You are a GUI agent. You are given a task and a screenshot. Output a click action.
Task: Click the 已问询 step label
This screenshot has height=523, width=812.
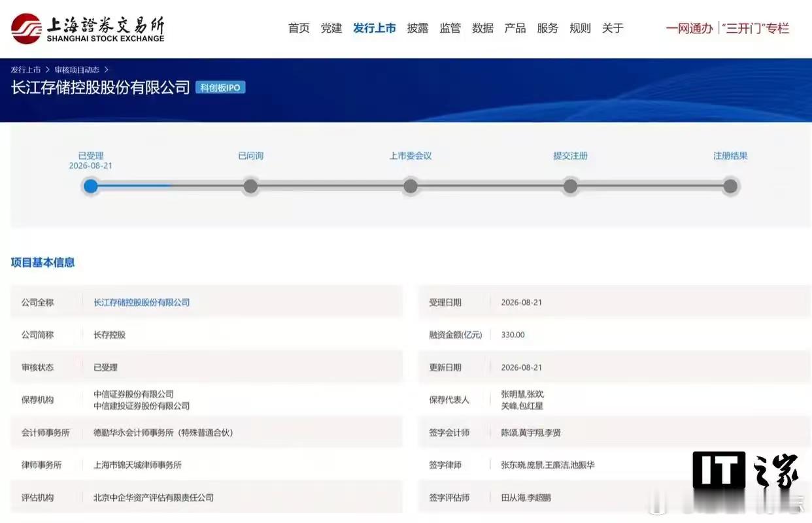click(x=251, y=156)
